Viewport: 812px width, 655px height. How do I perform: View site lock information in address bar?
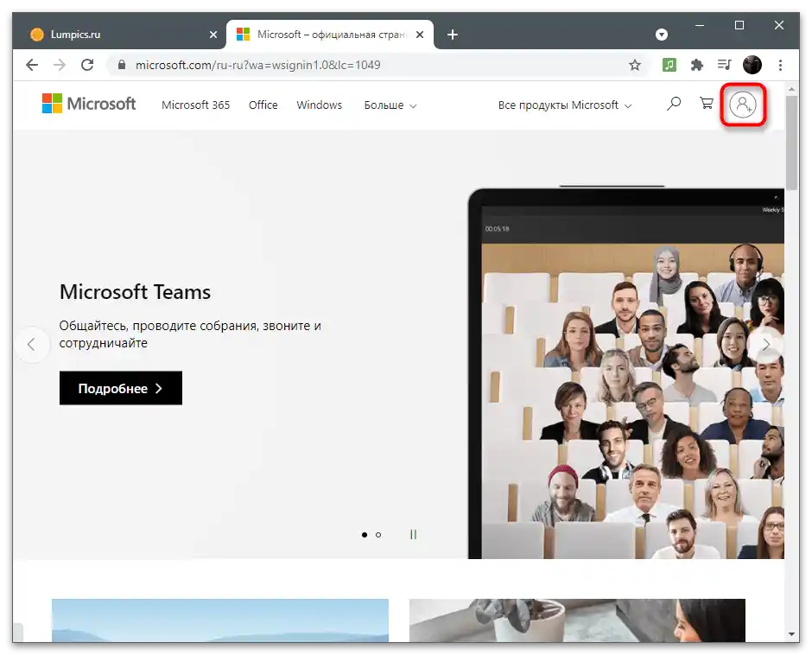point(122,65)
